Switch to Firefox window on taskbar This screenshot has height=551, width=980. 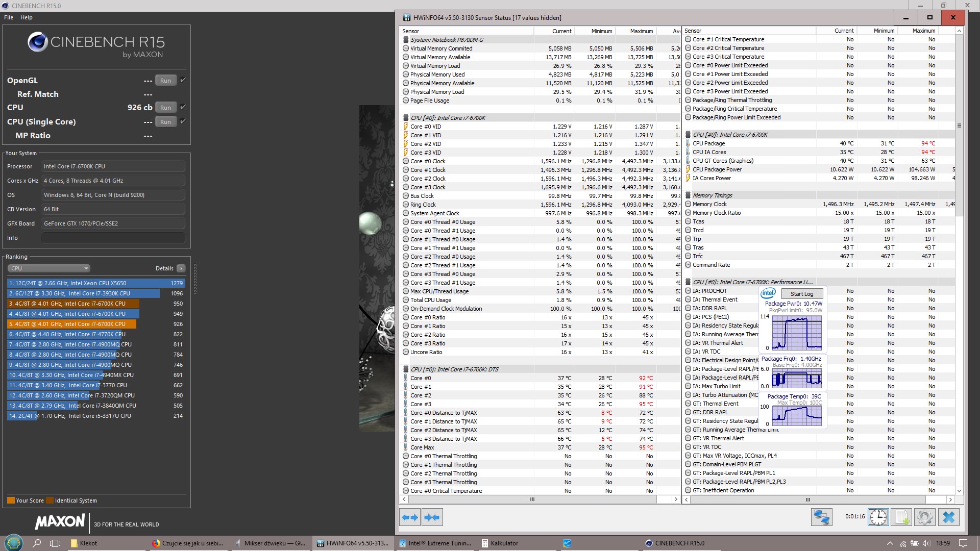(x=188, y=543)
